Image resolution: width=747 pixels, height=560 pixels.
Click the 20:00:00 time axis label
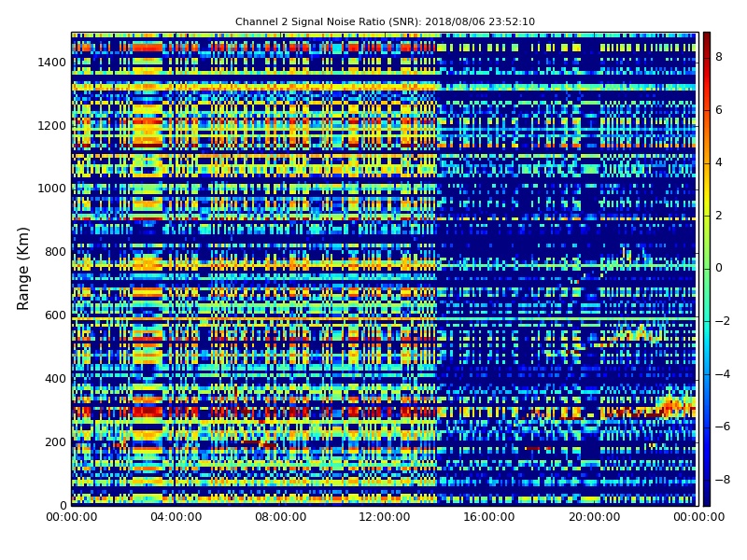594,517
